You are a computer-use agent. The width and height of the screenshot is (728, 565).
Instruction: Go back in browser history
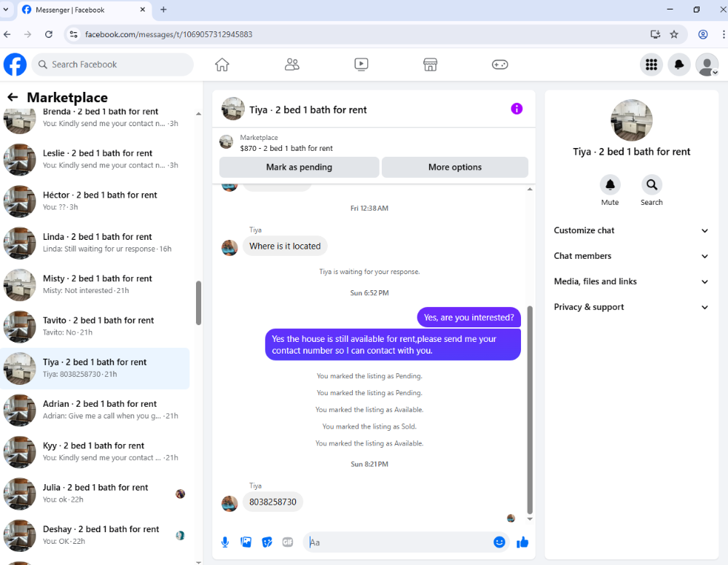[x=7, y=34]
